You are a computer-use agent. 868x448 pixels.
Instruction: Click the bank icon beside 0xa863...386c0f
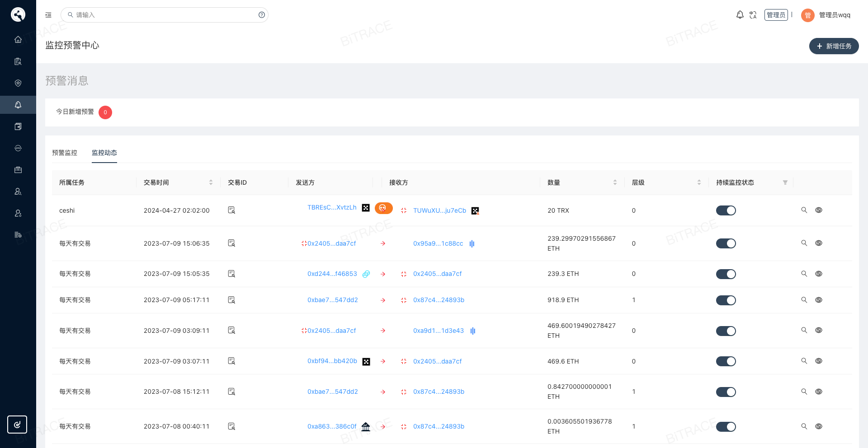366,426
